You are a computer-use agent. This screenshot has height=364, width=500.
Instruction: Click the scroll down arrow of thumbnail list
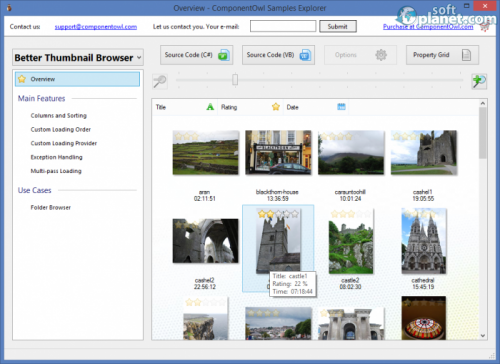[483, 336]
